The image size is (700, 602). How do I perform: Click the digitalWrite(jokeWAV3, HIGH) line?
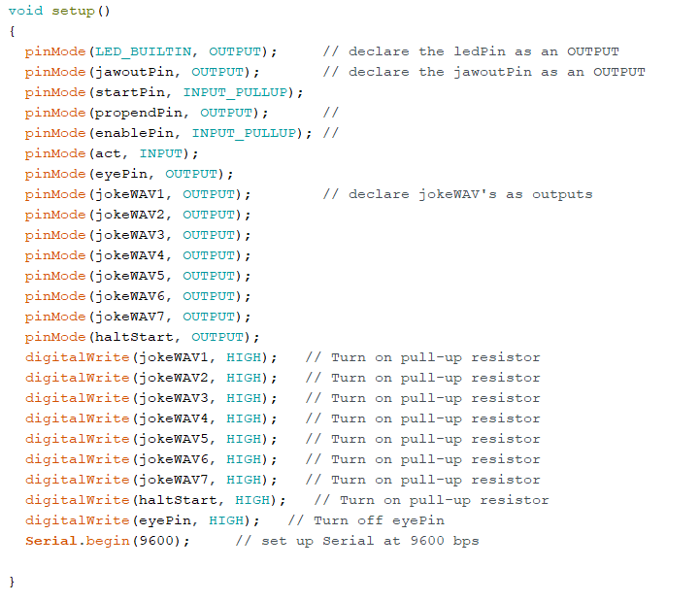click(x=150, y=398)
